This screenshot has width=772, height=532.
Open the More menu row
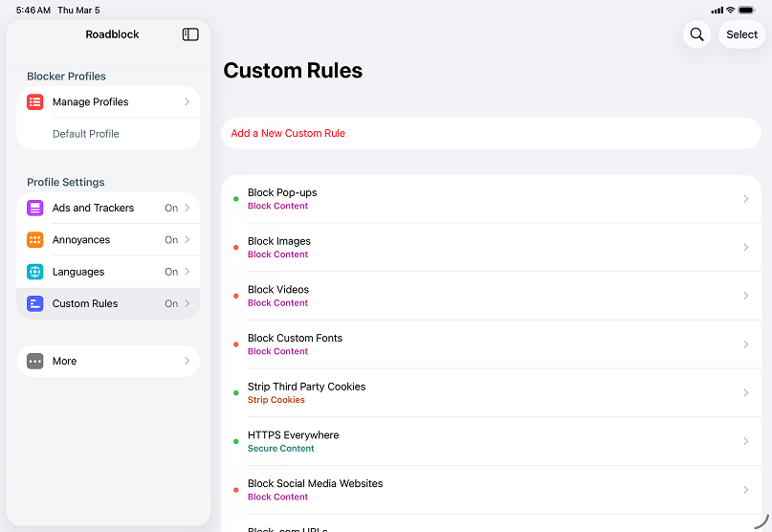point(108,361)
